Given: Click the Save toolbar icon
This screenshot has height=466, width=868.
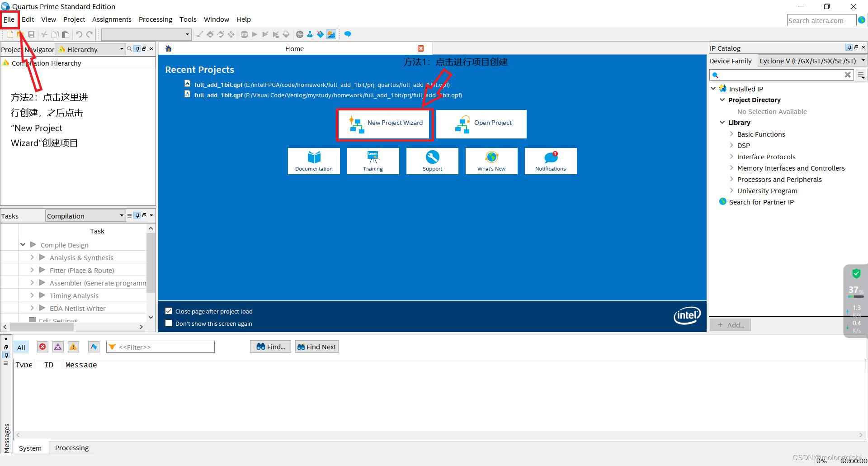Looking at the screenshot, I should [x=31, y=34].
